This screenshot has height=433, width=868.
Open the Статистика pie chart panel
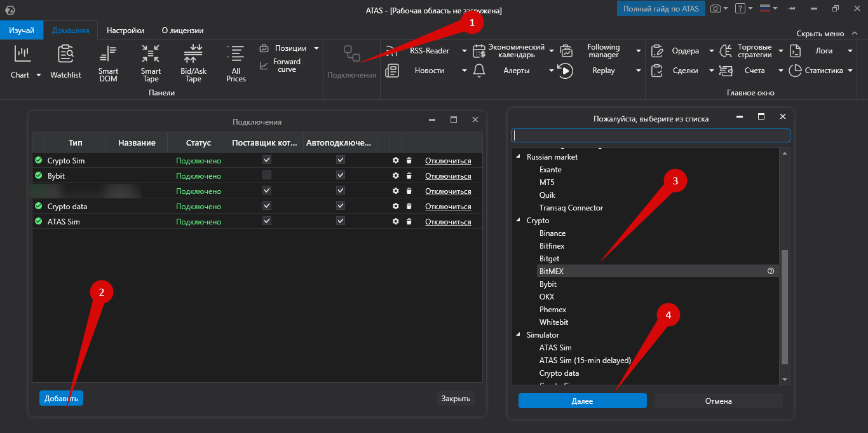click(795, 71)
